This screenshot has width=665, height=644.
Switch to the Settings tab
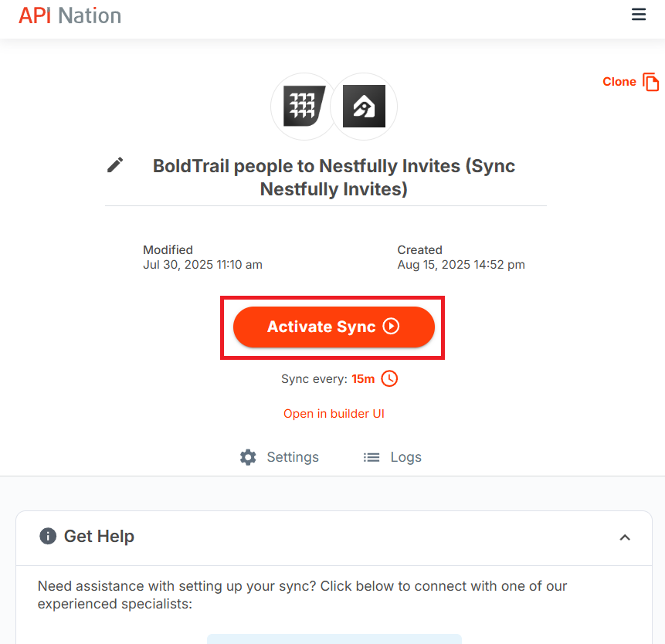click(279, 457)
